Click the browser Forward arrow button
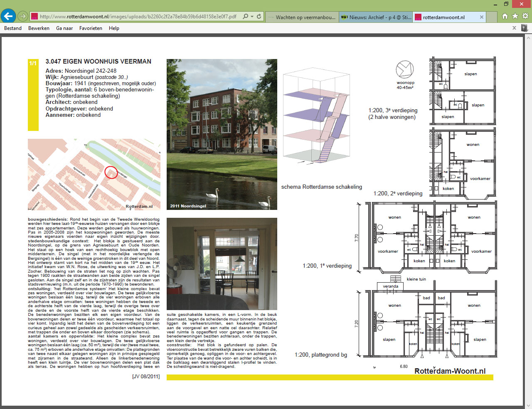The image size is (532, 409). point(23,17)
